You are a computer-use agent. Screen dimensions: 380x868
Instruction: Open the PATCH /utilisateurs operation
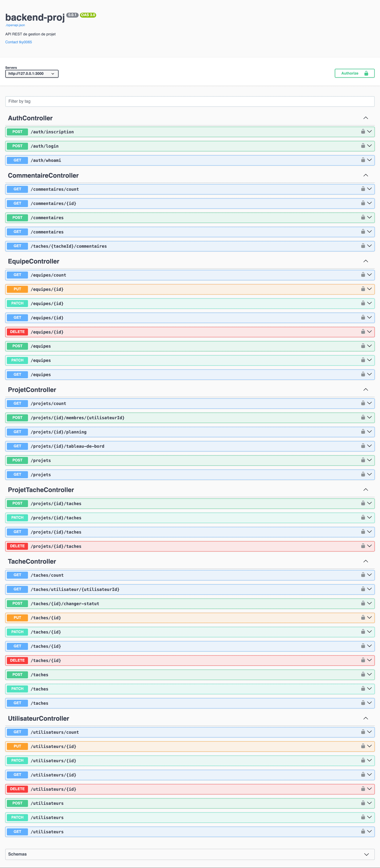point(47,817)
